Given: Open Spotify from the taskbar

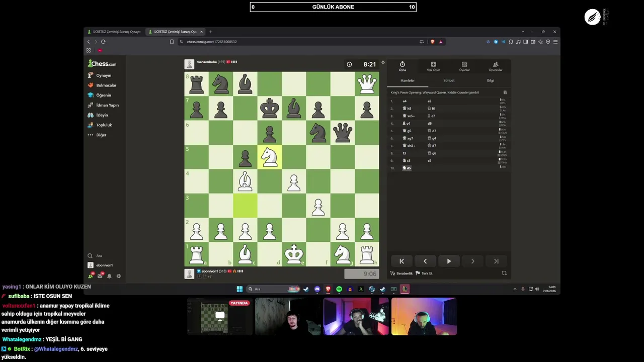Looking at the screenshot, I should click(x=339, y=289).
